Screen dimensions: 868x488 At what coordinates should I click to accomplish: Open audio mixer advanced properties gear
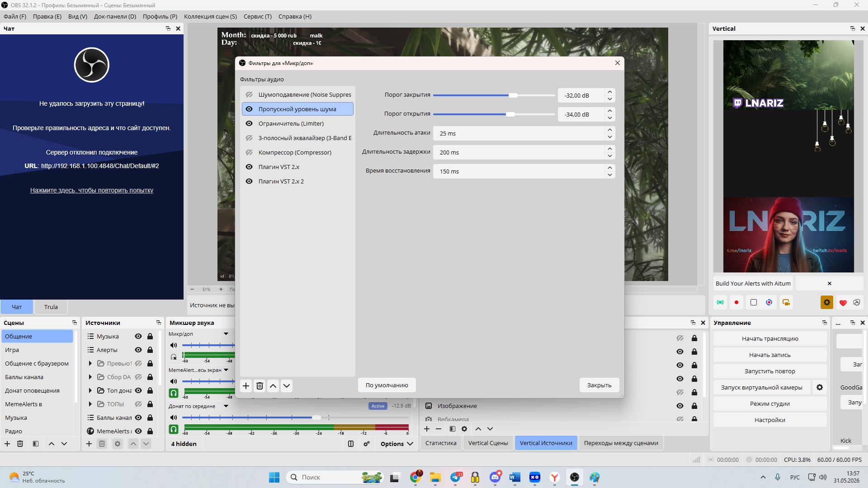[x=367, y=444]
